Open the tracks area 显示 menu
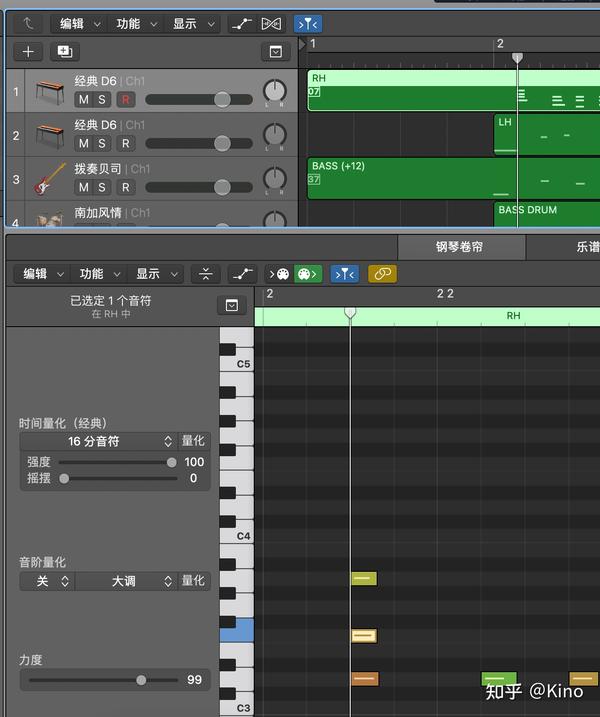The height and width of the screenshot is (717, 600). tap(193, 24)
